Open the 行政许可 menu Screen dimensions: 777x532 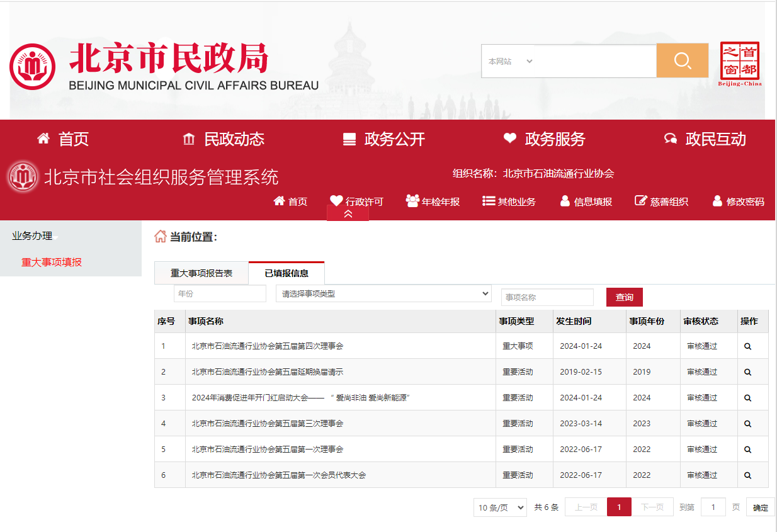tap(356, 201)
